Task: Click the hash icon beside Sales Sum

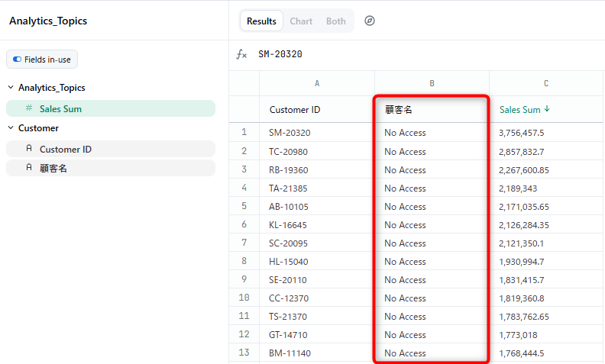Action: [x=29, y=108]
